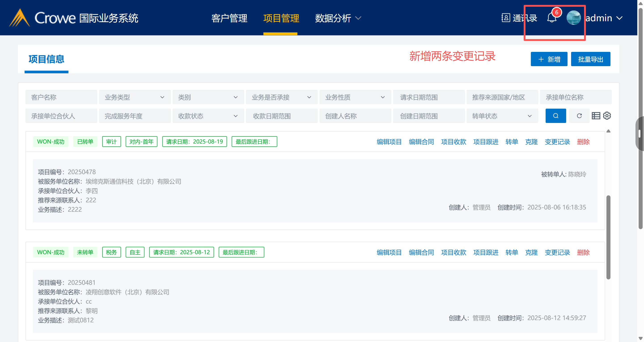Open the 通讯录 contacts icon
The height and width of the screenshot is (342, 644).
click(506, 18)
